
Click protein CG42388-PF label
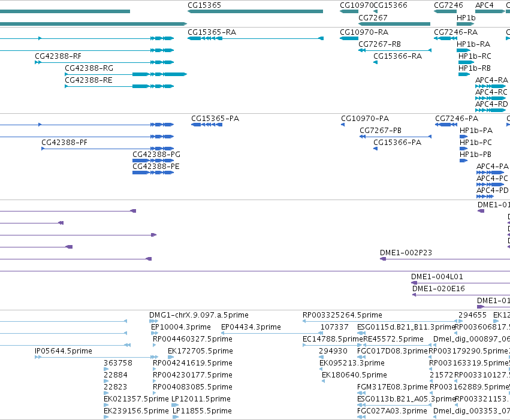tap(64, 143)
